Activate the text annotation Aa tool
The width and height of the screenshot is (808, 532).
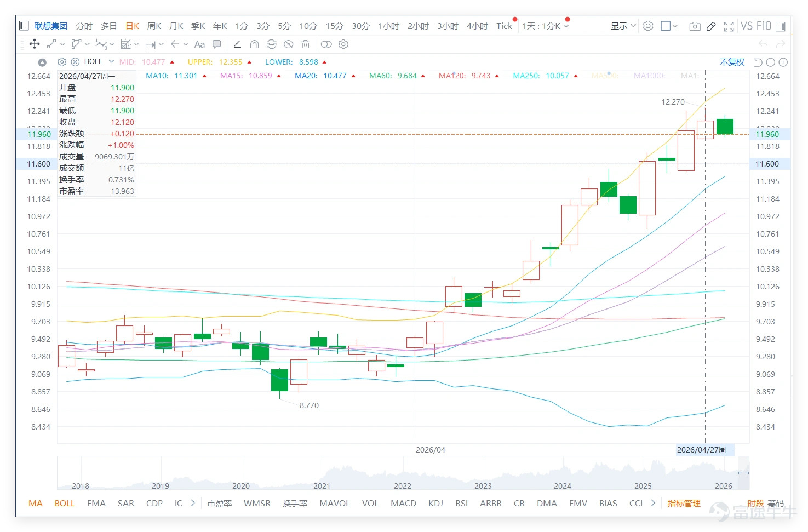click(x=199, y=44)
